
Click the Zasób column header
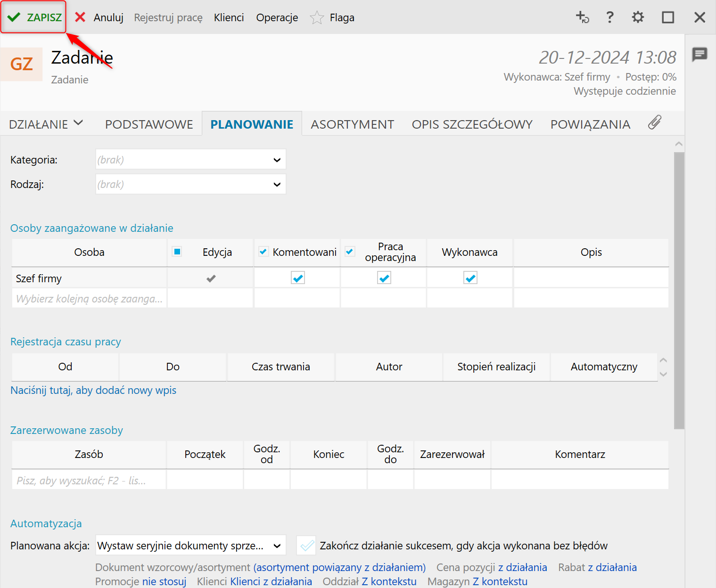89,454
